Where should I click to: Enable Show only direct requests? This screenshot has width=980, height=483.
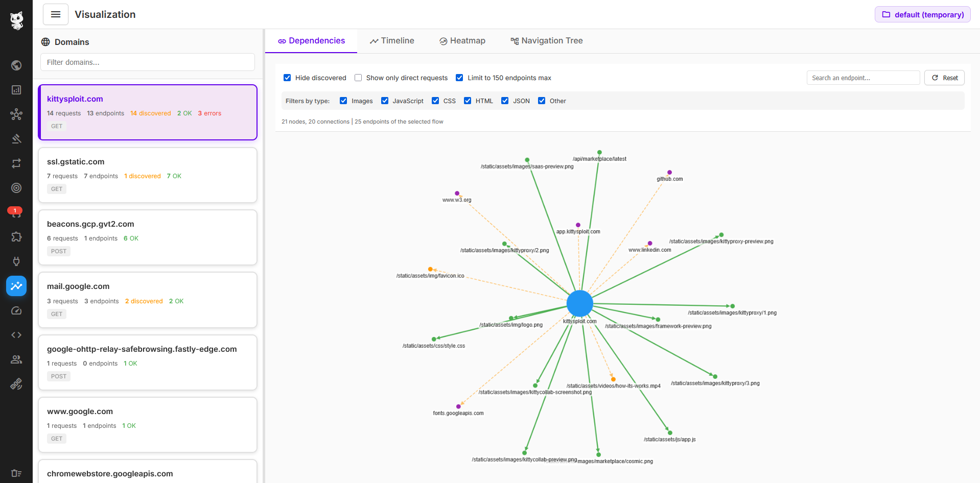pos(358,78)
